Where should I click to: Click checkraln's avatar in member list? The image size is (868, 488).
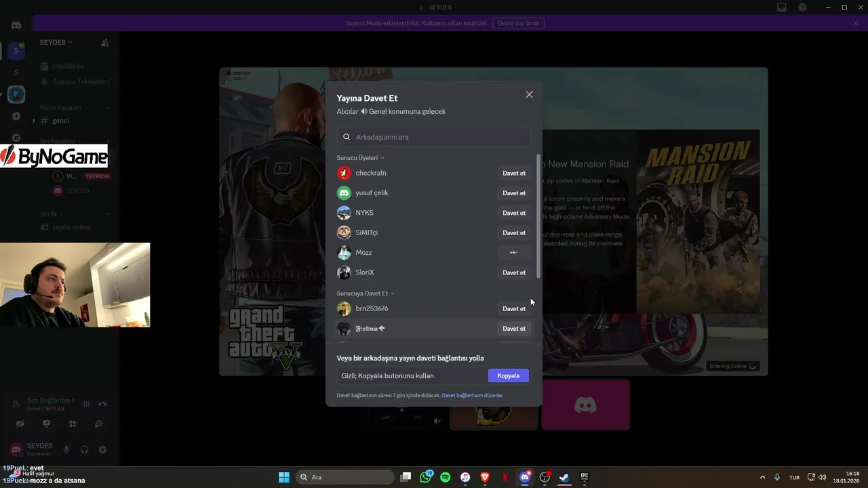point(344,174)
